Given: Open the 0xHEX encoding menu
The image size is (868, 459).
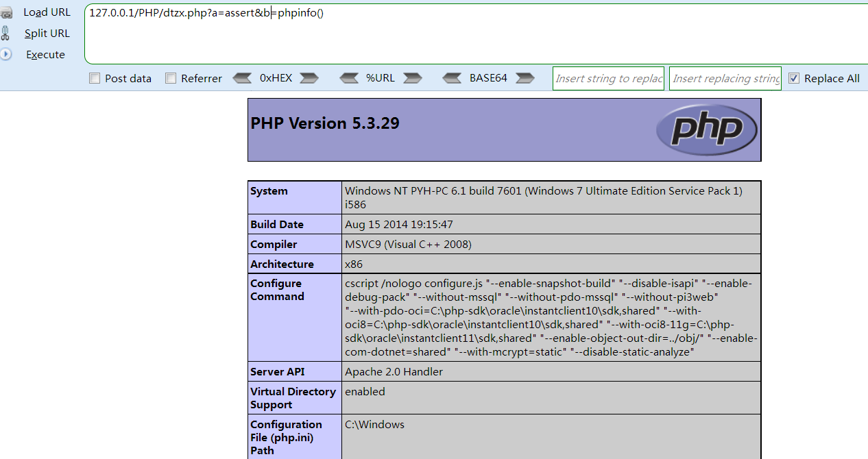Looking at the screenshot, I should coord(276,78).
